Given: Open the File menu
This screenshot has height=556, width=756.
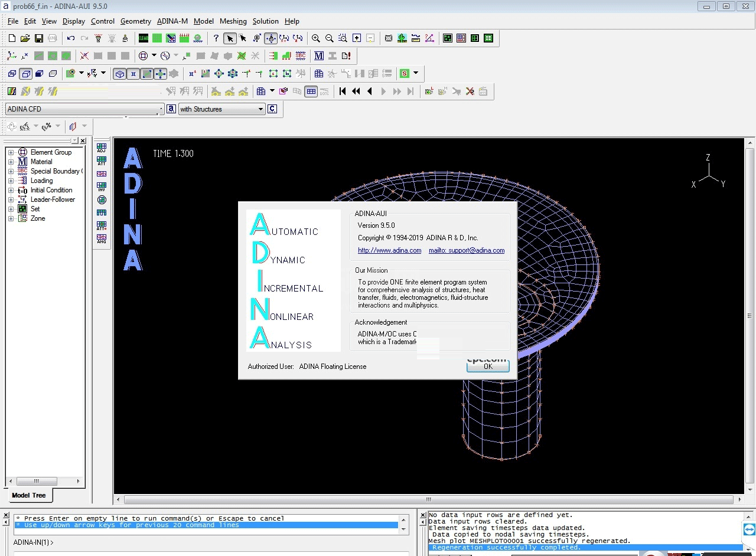Looking at the screenshot, I should pyautogui.click(x=13, y=21).
